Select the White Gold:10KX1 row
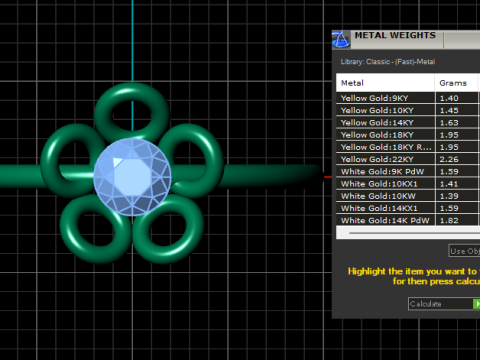 pyautogui.click(x=408, y=184)
